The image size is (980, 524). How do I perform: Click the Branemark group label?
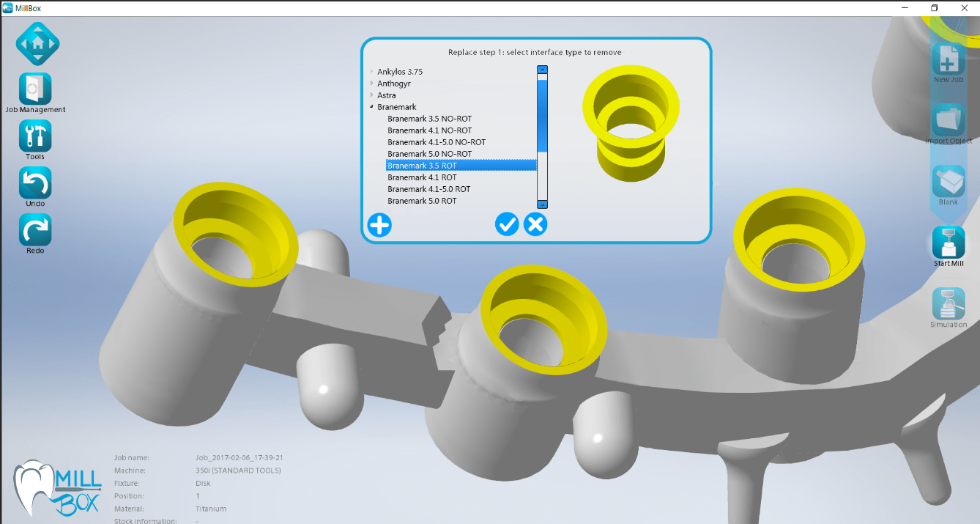click(397, 107)
